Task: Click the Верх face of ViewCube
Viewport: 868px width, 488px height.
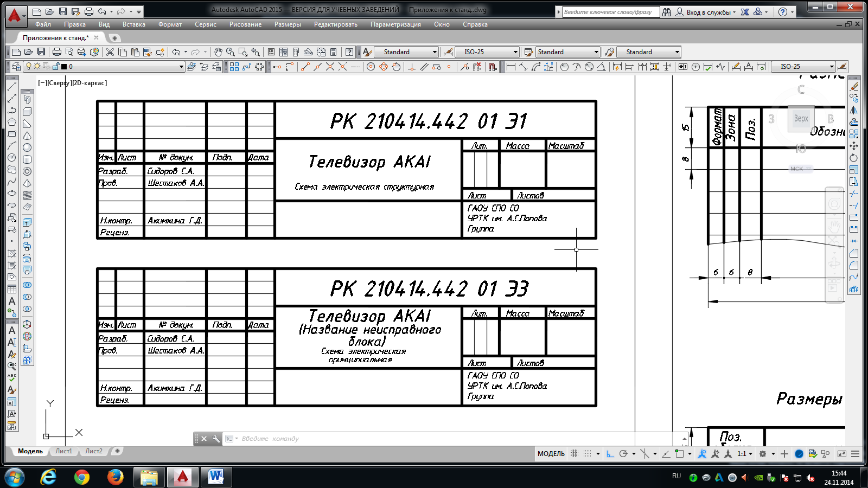Action: [801, 118]
